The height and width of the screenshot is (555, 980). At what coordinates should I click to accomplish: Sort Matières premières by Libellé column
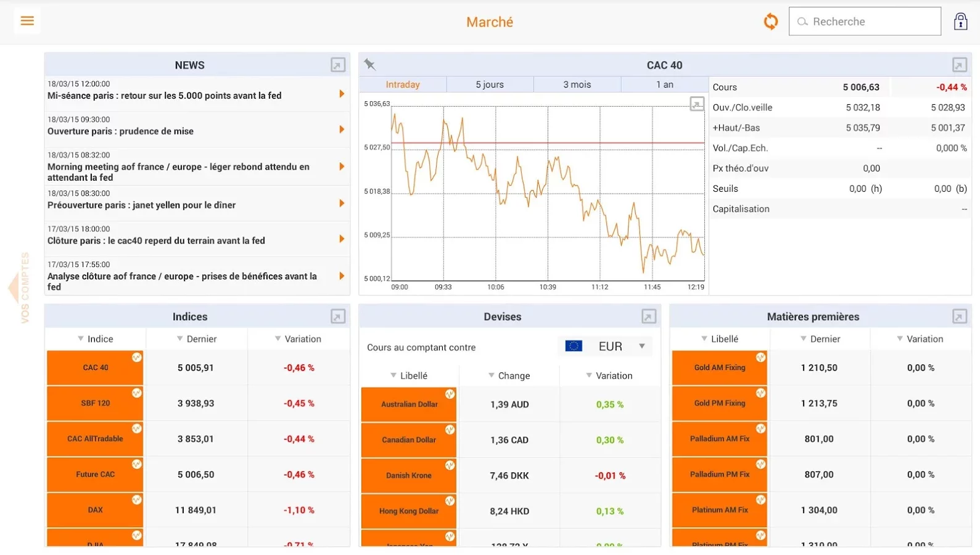720,339
